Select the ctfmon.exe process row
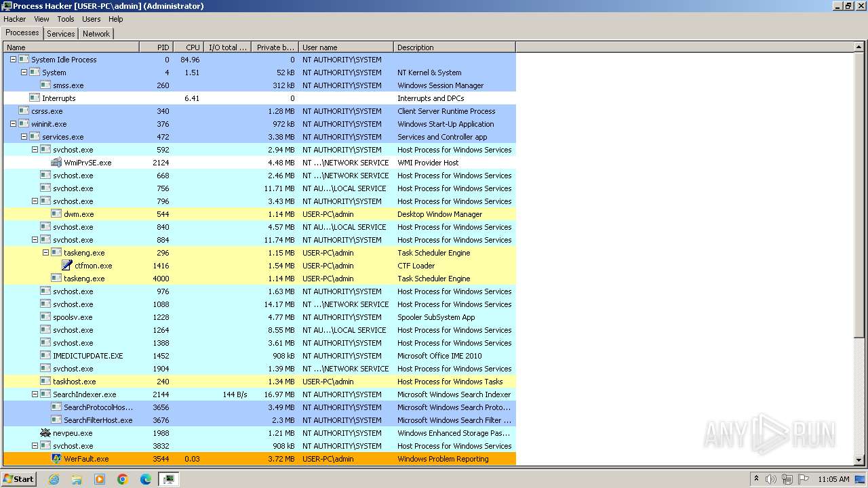Viewport: 868px width, 488px height. tap(260, 266)
